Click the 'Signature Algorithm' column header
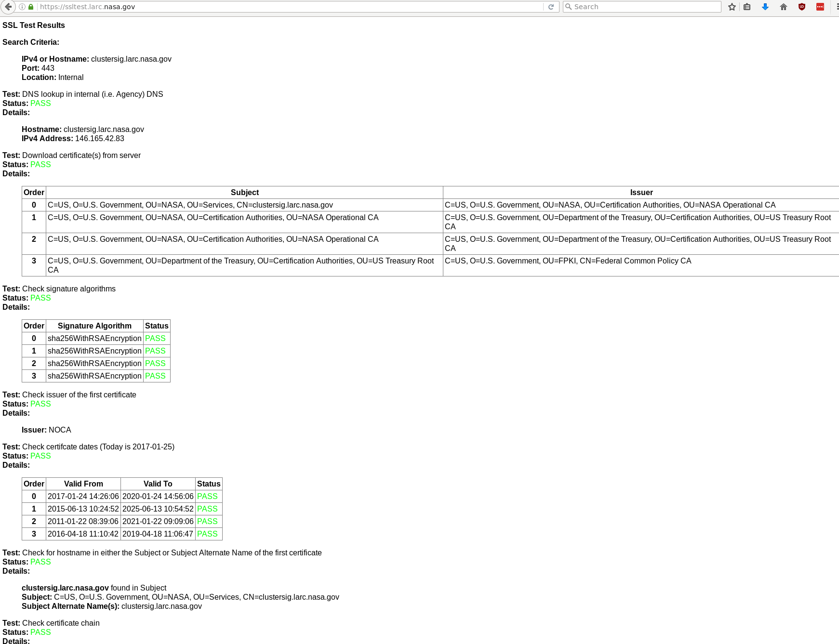The image size is (839, 644). click(94, 326)
